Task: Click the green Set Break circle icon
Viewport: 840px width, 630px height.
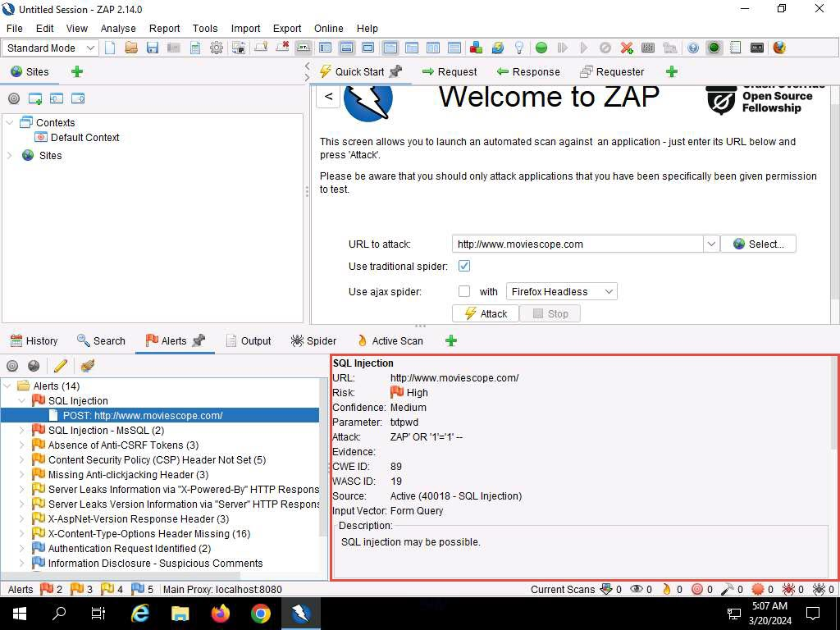Action: coord(541,48)
